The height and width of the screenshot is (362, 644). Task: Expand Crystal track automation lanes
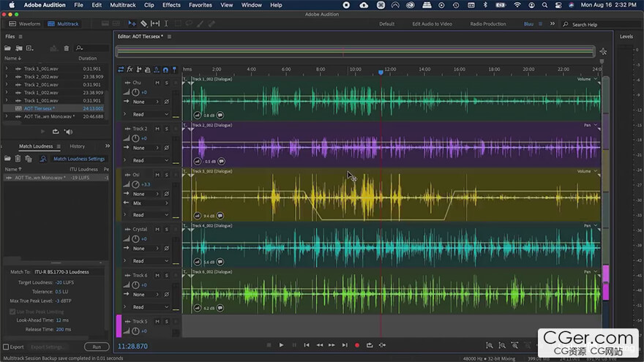pyautogui.click(x=125, y=260)
